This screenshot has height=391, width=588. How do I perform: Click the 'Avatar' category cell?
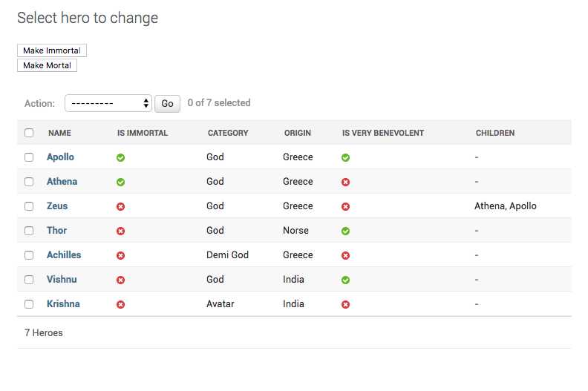point(220,303)
